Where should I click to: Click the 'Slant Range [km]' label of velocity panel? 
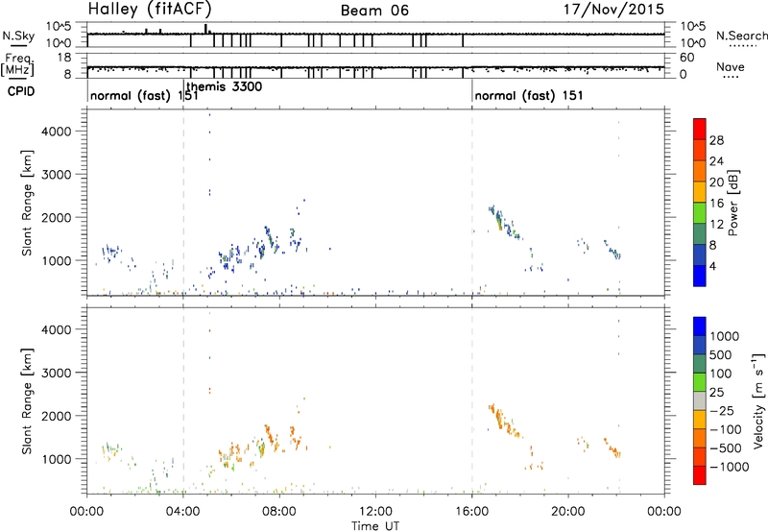coord(27,401)
